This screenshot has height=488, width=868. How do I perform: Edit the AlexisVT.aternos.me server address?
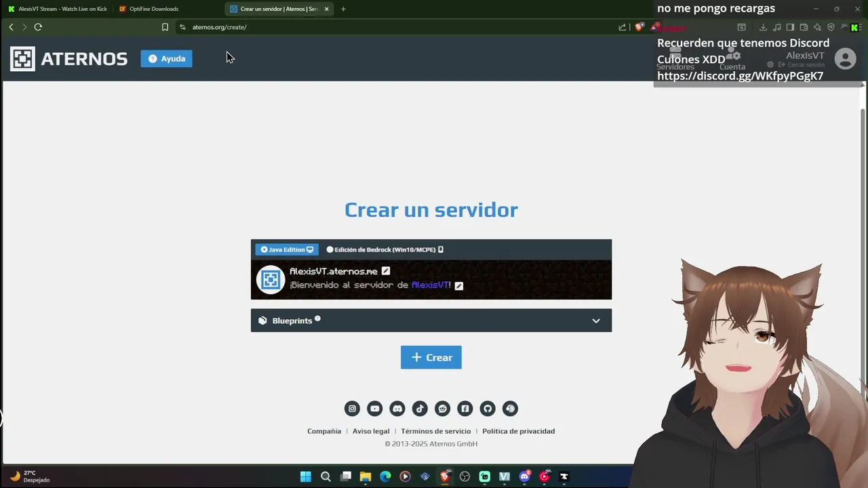(x=385, y=271)
